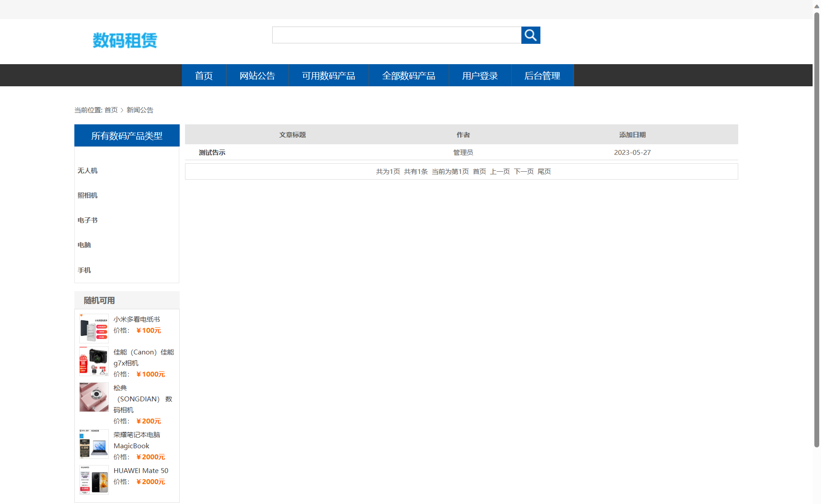Open 小米多看电纸书 product via its thumbnail

coord(93,328)
